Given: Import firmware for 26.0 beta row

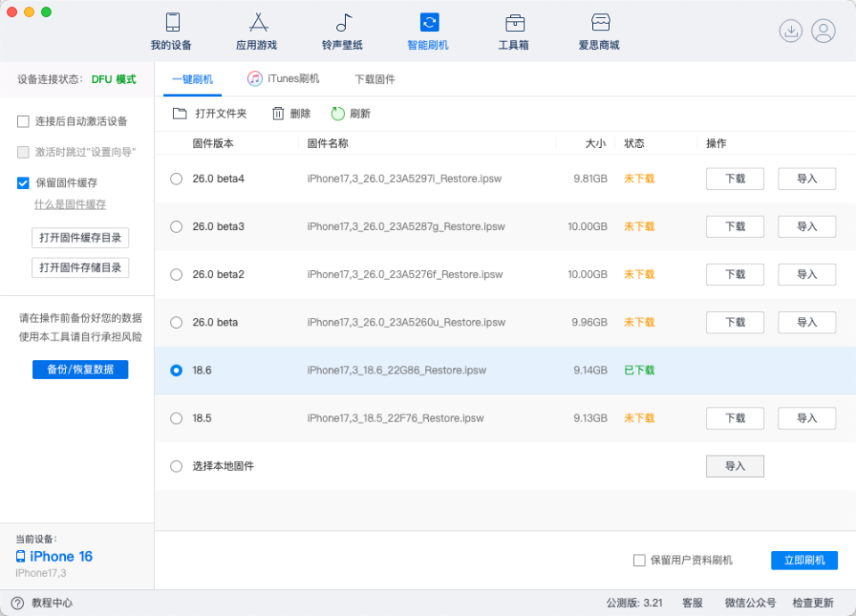Looking at the screenshot, I should 807,323.
